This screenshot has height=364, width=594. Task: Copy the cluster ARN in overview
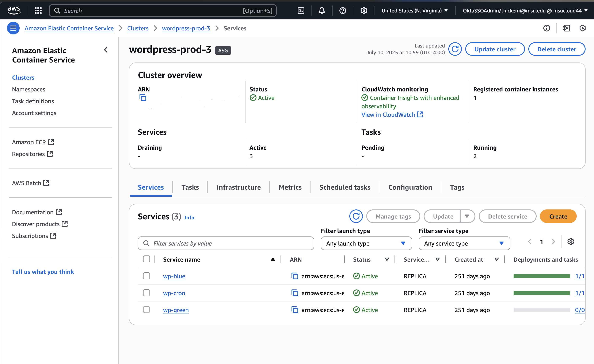(143, 98)
